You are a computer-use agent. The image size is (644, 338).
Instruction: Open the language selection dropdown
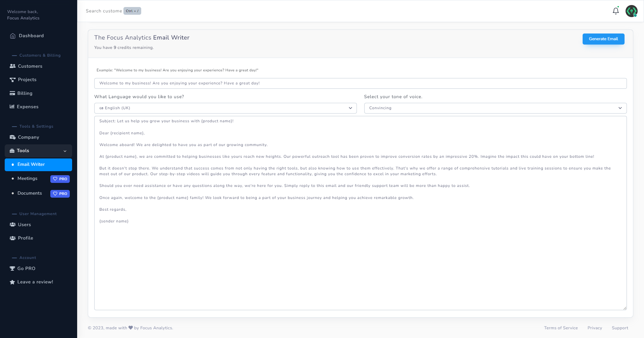(225, 108)
